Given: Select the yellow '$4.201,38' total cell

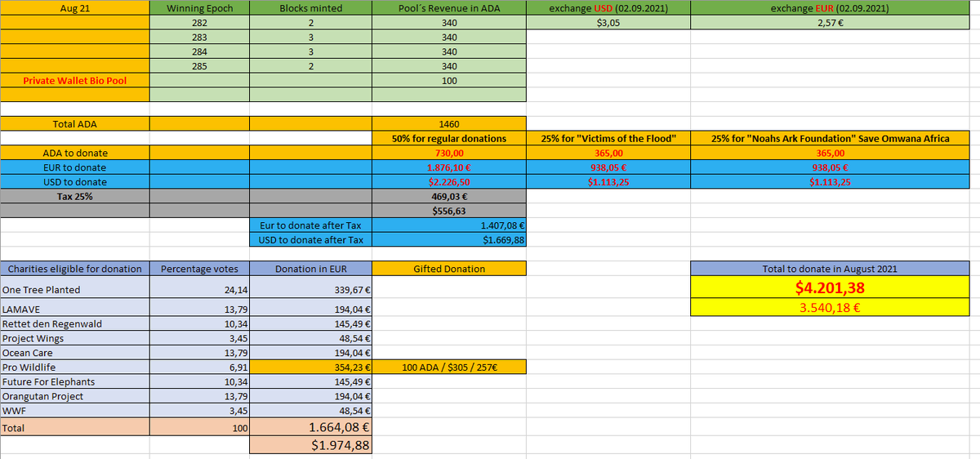Looking at the screenshot, I should 831,287.
